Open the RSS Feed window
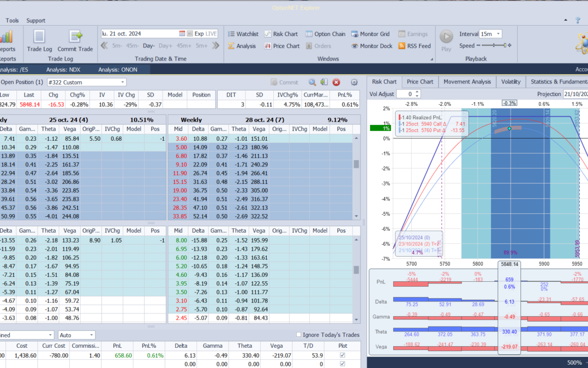 (x=414, y=46)
